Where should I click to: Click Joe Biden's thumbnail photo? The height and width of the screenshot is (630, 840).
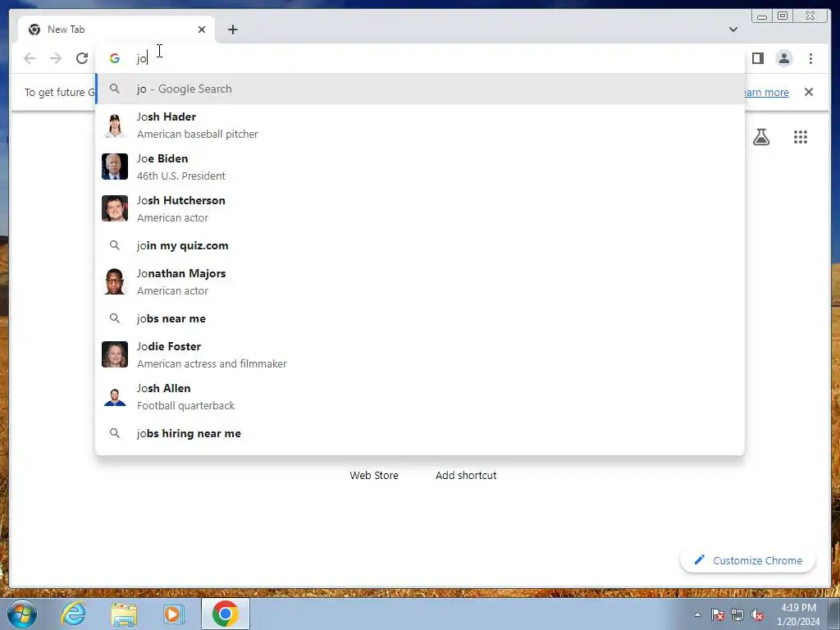click(115, 166)
